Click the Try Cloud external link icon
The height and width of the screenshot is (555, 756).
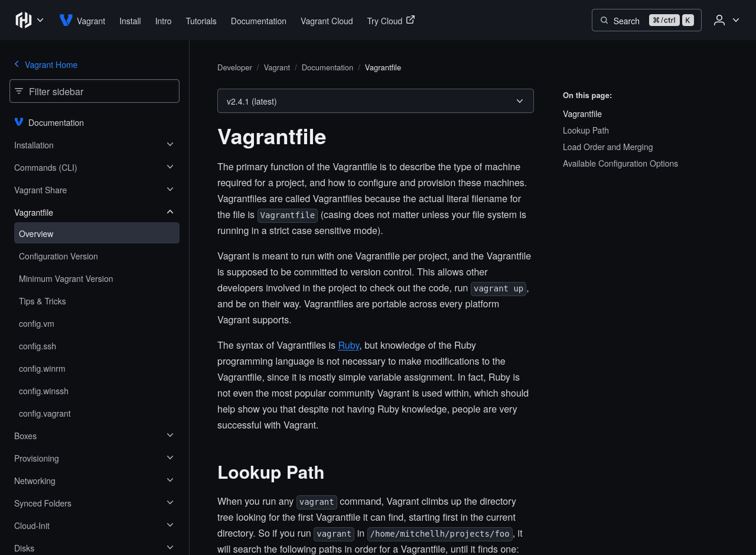tap(410, 20)
